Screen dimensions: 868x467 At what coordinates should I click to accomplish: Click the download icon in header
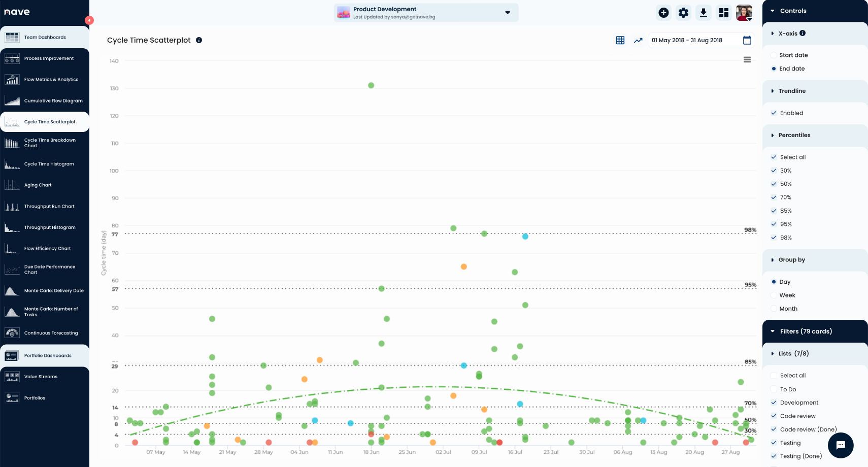click(703, 13)
